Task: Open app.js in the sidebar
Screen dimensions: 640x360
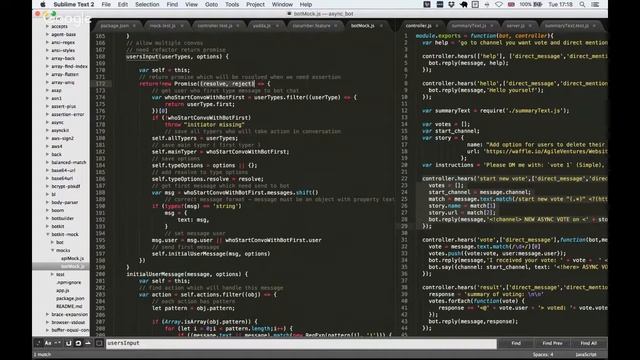Action: click(62, 290)
